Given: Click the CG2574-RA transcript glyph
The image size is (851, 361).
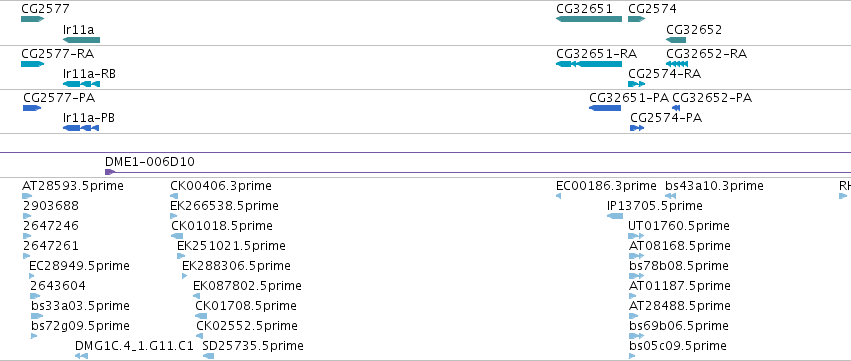Looking at the screenshot, I should tap(637, 84).
